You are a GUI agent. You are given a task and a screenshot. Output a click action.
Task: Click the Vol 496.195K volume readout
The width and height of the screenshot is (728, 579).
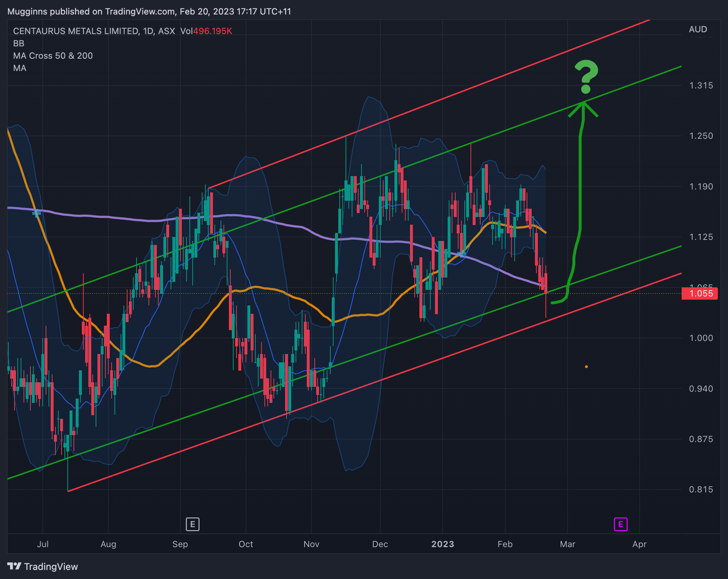pyautogui.click(x=206, y=31)
